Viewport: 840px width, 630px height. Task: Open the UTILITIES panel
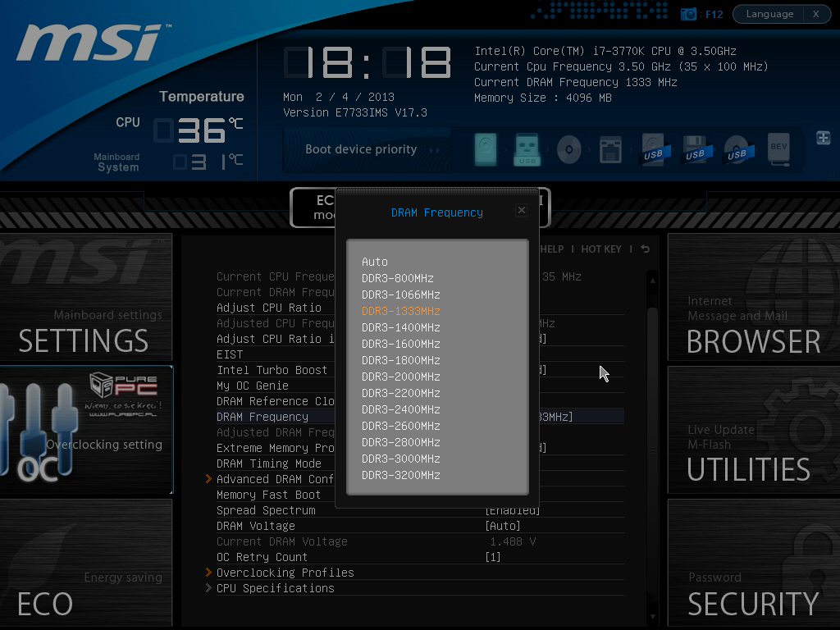tap(754, 430)
